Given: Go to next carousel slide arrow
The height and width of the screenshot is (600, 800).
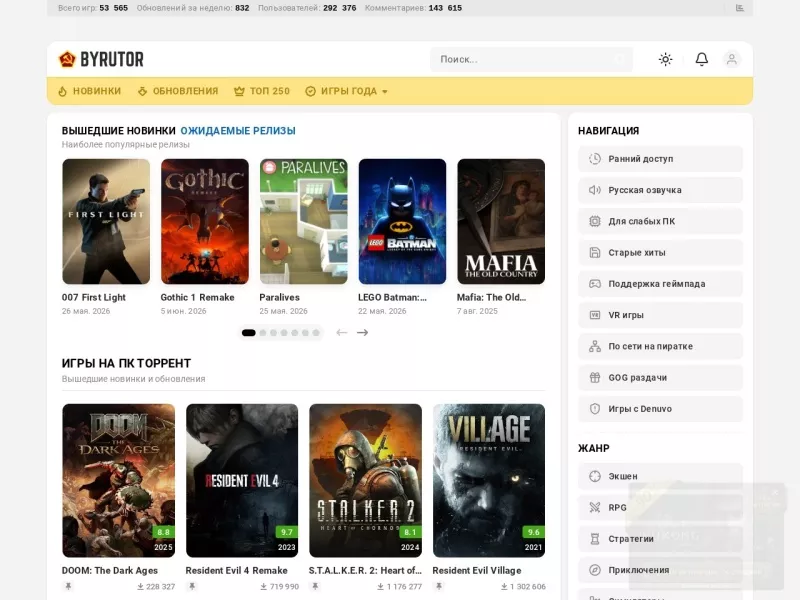Looking at the screenshot, I should coord(362,333).
